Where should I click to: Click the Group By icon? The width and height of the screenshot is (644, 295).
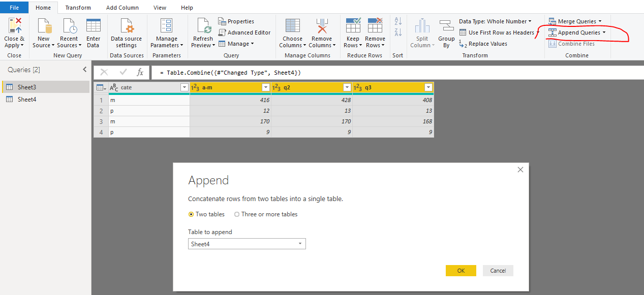click(446, 26)
